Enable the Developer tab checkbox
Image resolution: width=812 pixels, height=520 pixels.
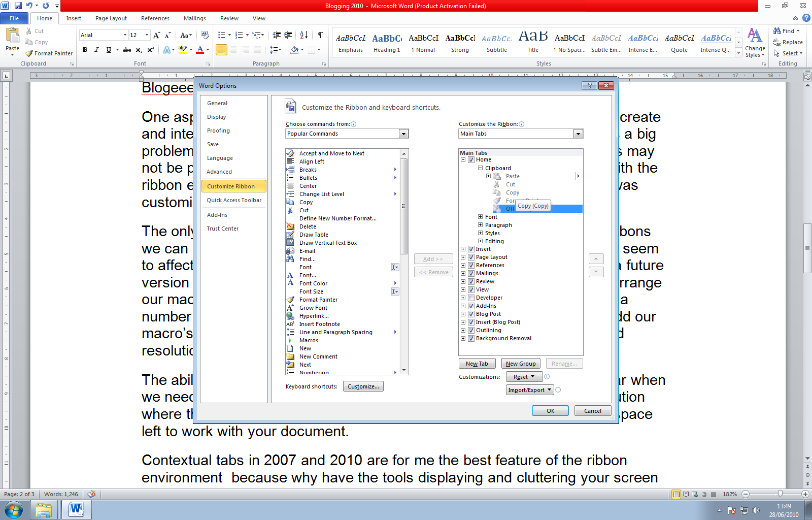click(471, 298)
